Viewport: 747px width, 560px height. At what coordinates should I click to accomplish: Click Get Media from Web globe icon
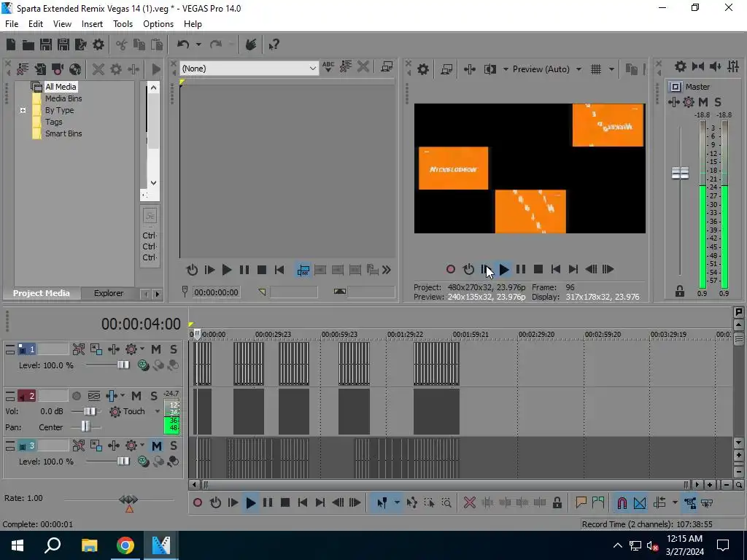tap(75, 69)
